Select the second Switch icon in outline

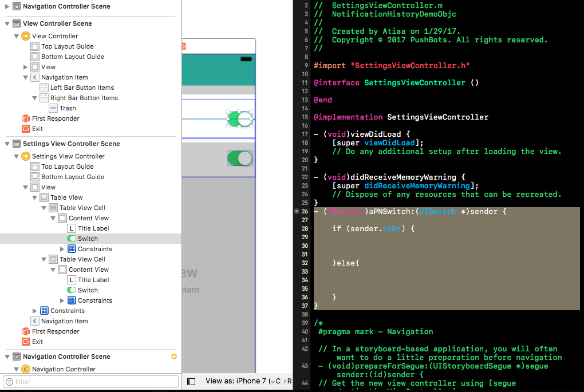(72, 290)
